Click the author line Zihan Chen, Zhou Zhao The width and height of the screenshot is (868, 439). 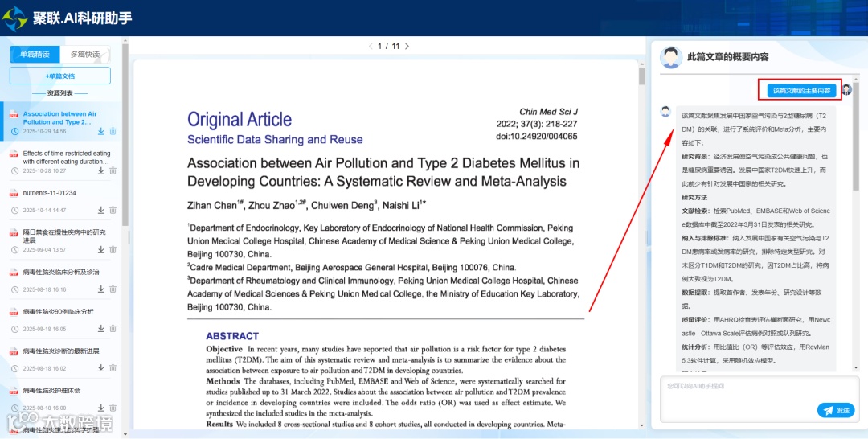pyautogui.click(x=307, y=205)
